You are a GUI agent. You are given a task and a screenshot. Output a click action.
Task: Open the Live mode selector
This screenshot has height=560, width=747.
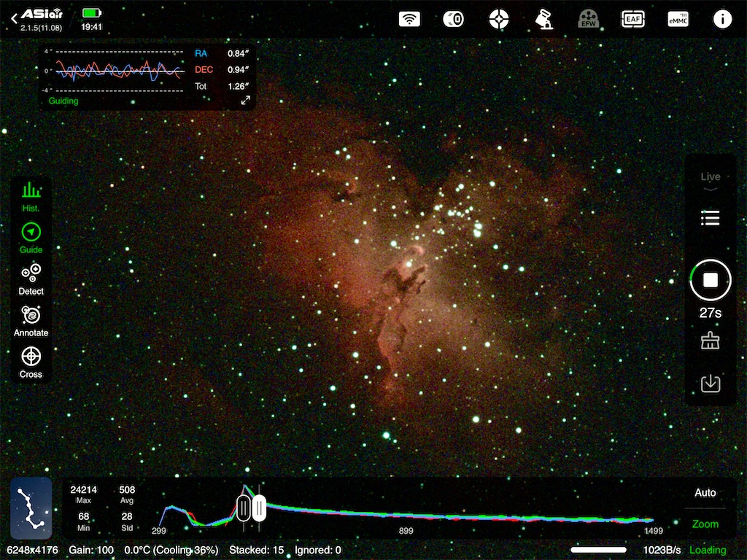711,181
